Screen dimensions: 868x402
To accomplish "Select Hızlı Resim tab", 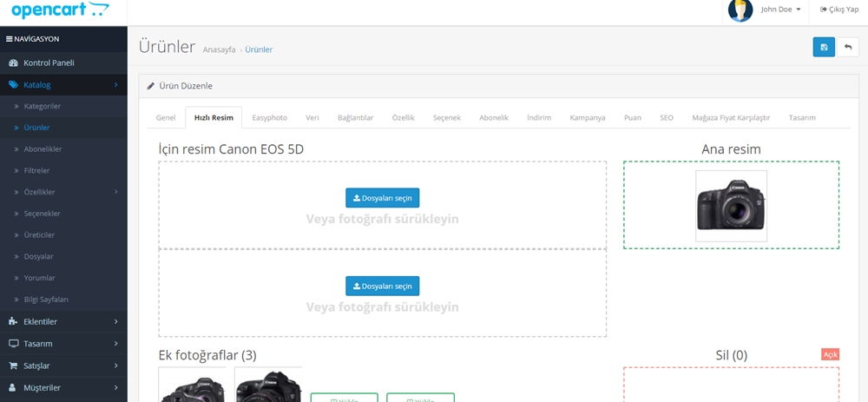I will (214, 118).
